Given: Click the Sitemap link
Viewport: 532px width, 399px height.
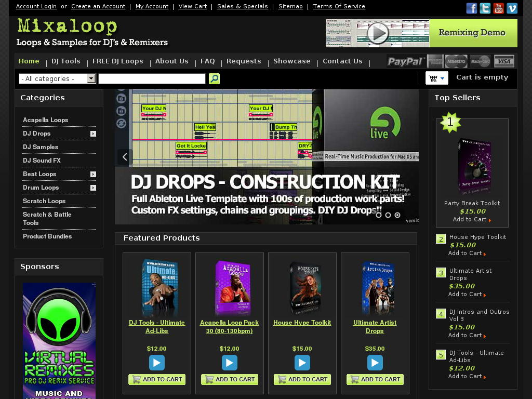Looking at the screenshot, I should (290, 6).
